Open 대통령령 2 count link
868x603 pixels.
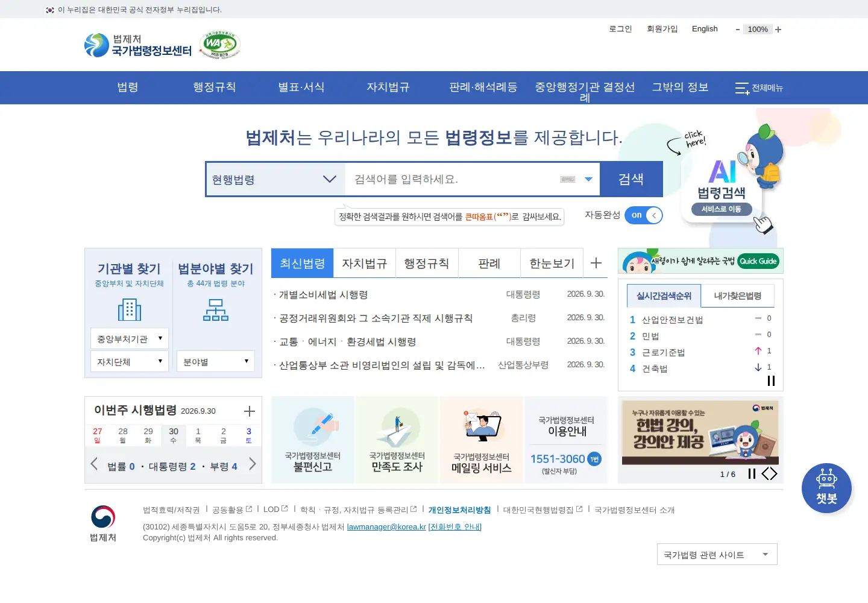172,467
